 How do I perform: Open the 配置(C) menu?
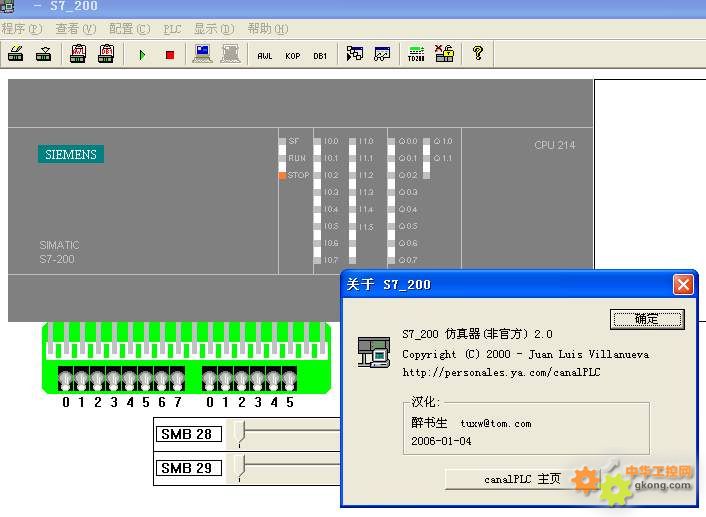pyautogui.click(x=130, y=29)
